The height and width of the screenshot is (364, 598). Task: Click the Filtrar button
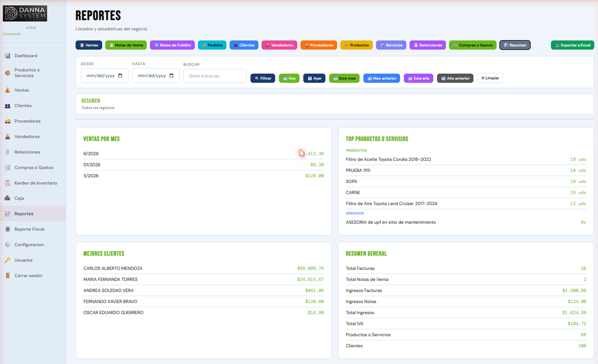(263, 78)
